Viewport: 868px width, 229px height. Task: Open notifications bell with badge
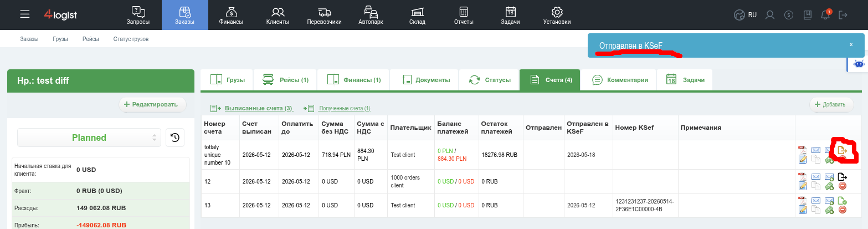[x=826, y=15]
